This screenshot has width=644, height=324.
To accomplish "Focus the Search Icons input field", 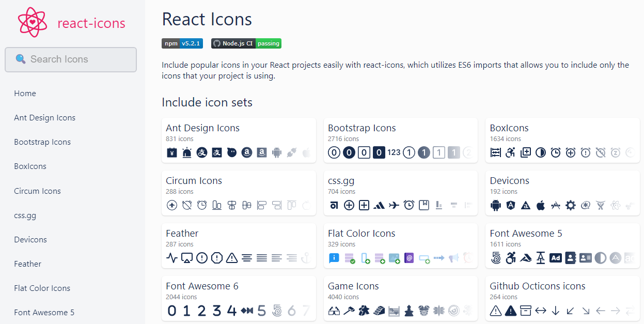I will [71, 59].
